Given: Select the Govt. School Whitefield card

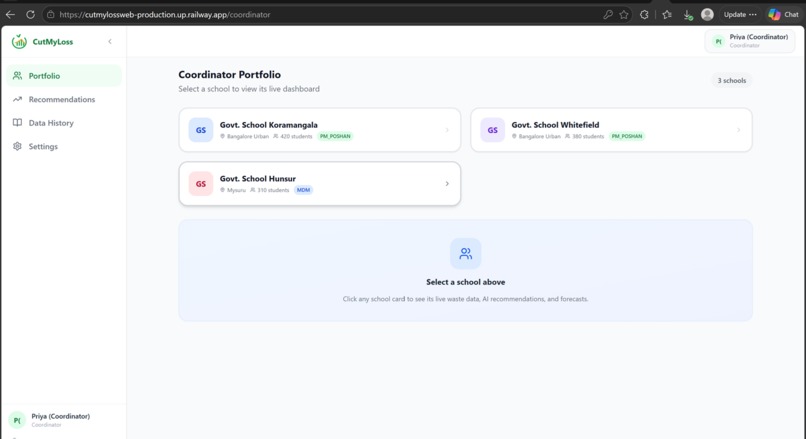Looking at the screenshot, I should tap(611, 130).
